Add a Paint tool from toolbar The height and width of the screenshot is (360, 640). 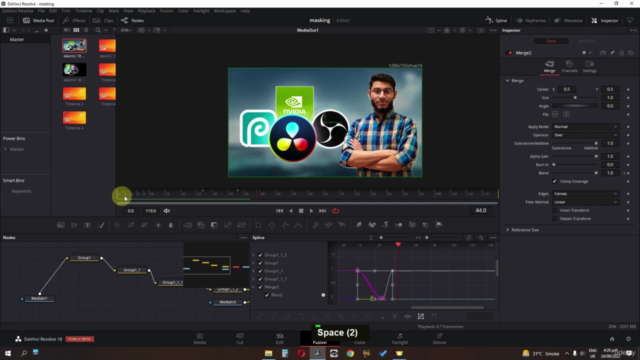pyautogui.click(x=101, y=225)
